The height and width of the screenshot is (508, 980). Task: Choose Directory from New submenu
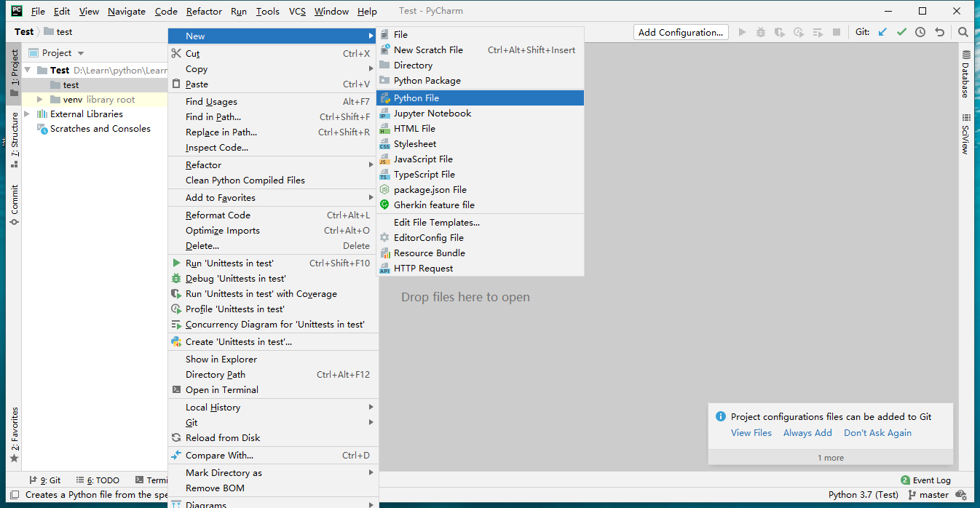pyautogui.click(x=480, y=66)
